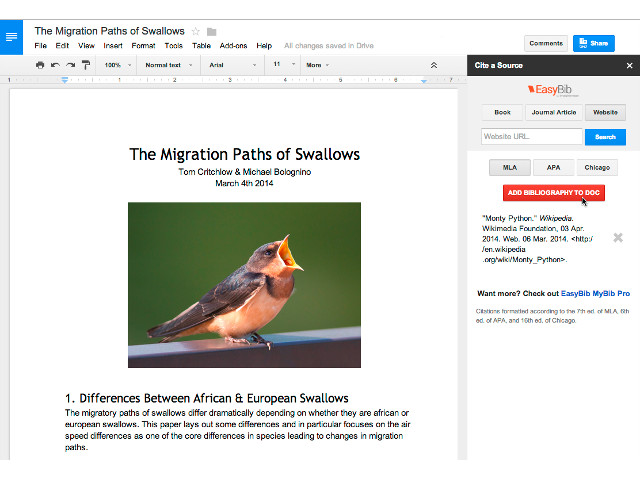The image size is (640, 480).
Task: Choose Chicago citation format
Action: pos(597,168)
